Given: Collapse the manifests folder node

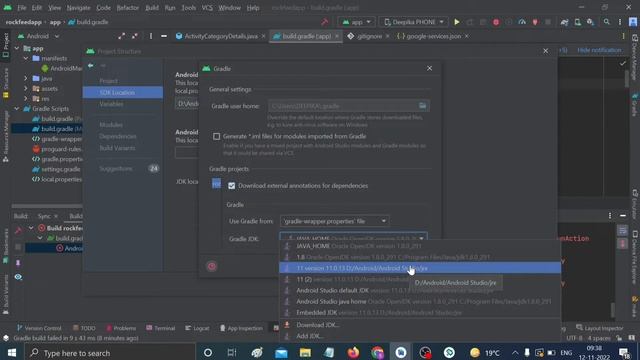Looking at the screenshot, I should [x=26, y=58].
